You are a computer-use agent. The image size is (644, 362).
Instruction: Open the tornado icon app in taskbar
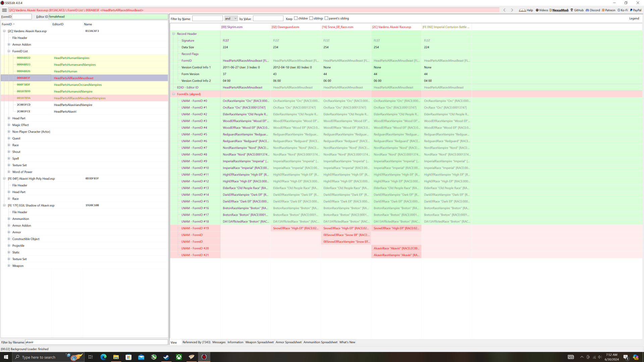(x=192, y=357)
